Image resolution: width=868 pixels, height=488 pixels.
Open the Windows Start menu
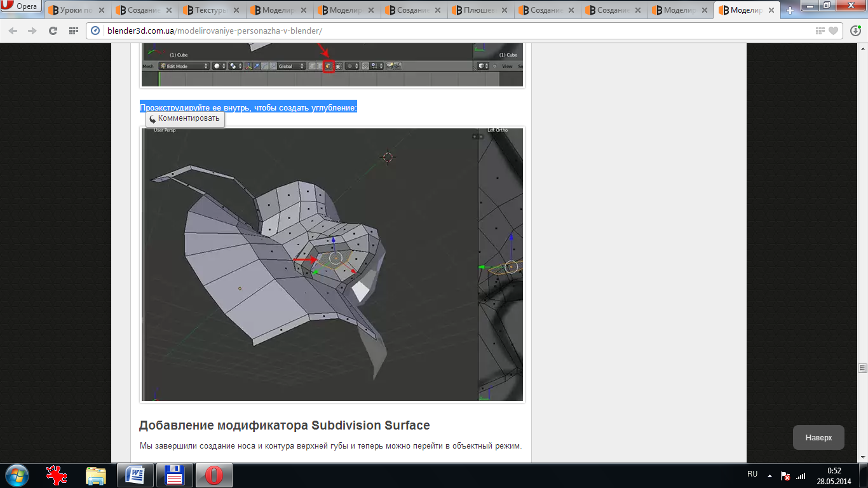pos(16,475)
